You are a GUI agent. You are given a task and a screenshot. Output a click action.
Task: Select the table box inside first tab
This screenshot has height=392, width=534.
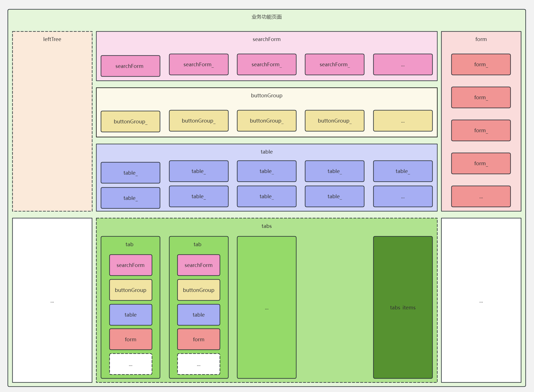pyautogui.click(x=131, y=315)
